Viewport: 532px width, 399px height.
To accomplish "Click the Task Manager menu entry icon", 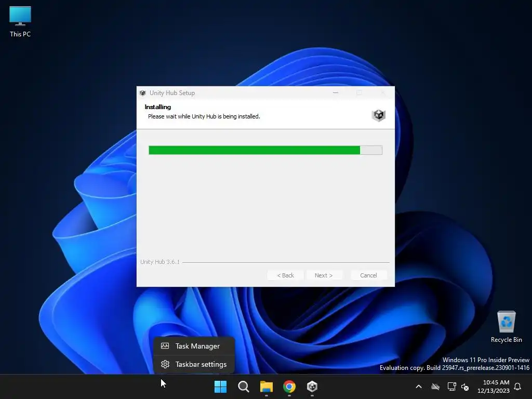I will click(165, 346).
